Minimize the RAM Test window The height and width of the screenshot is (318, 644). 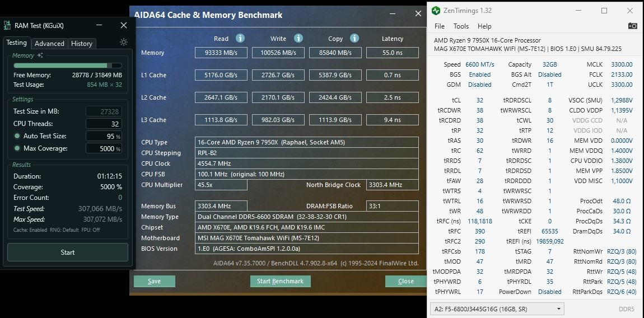[x=99, y=25]
